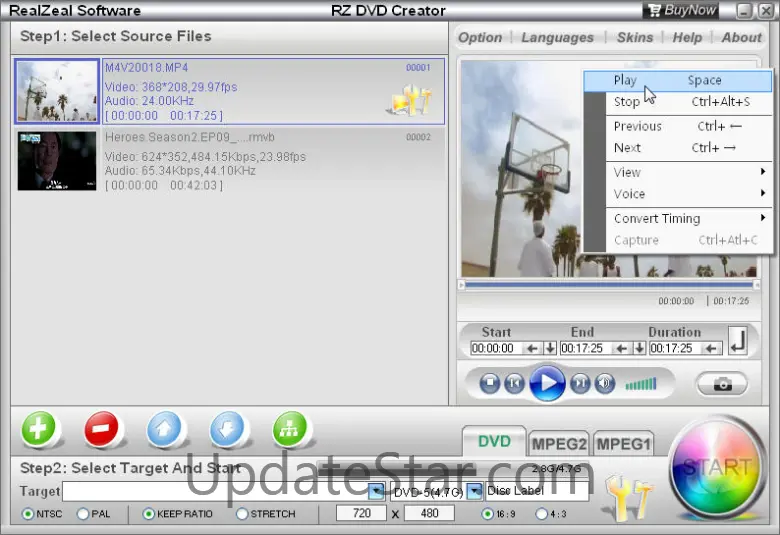780x535 pixels.
Task: Select the NTSC radio button
Action: pyautogui.click(x=28, y=514)
